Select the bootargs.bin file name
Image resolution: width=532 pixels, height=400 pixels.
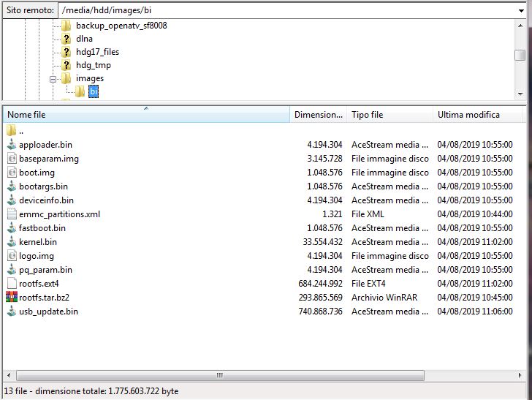(x=43, y=186)
